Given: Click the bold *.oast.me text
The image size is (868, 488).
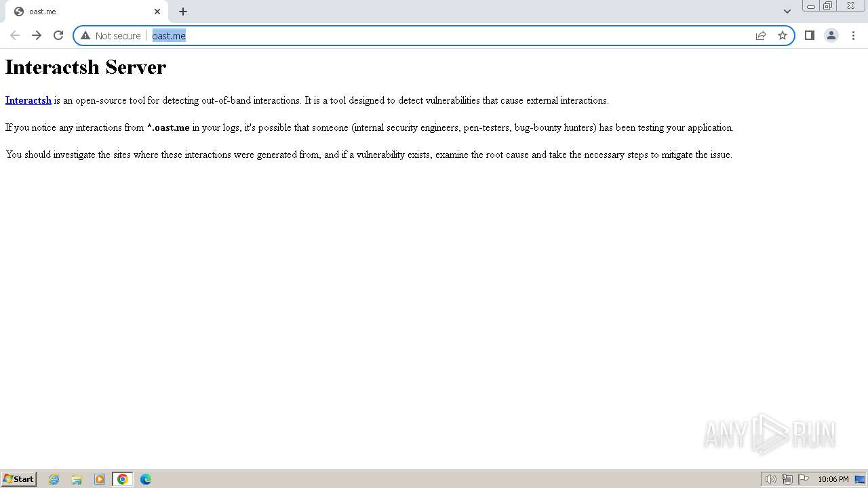Looking at the screenshot, I should 168,127.
